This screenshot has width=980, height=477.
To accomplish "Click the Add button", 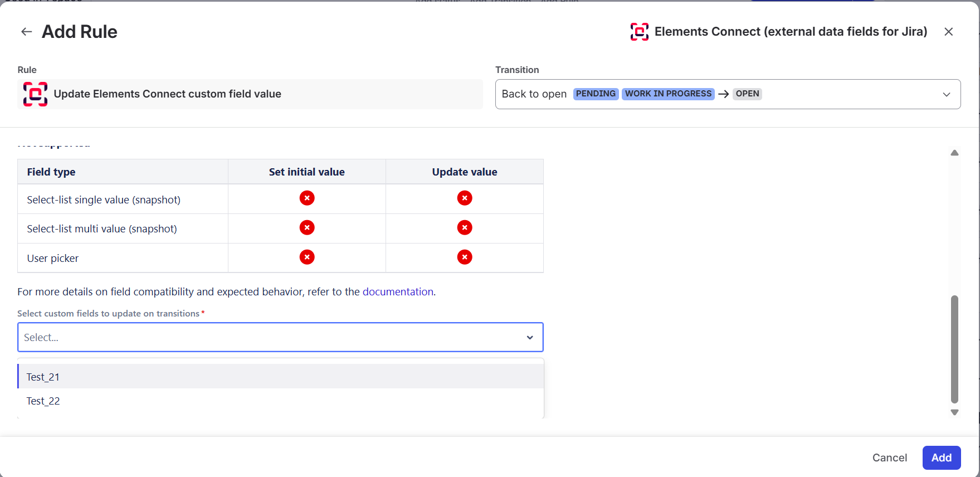I will (942, 457).
